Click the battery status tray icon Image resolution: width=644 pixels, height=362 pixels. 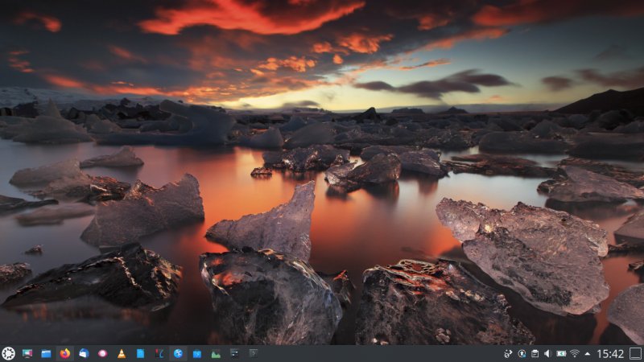pos(561,353)
